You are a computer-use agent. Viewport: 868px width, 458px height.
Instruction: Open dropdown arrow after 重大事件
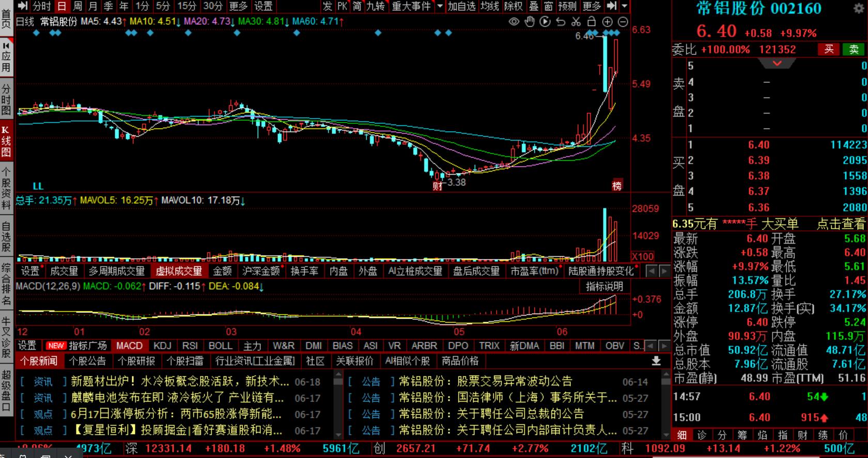tap(440, 6)
